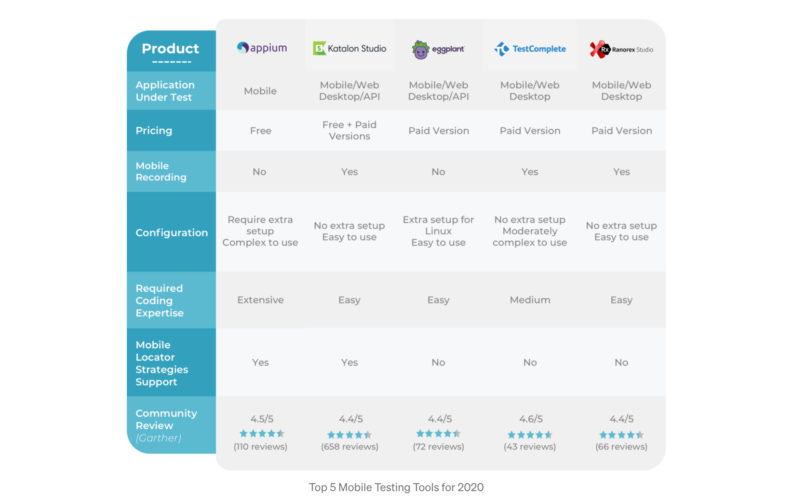The width and height of the screenshot is (800, 503).
Task: Click Katalon Studio's star rating
Action: (349, 434)
